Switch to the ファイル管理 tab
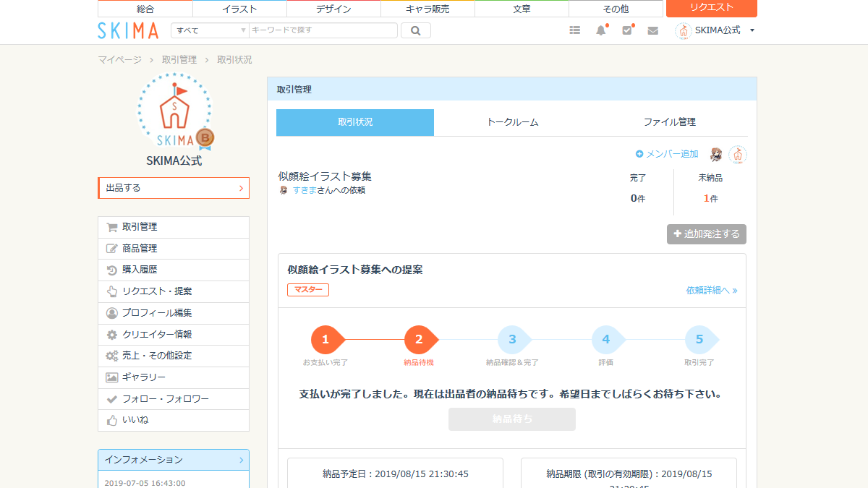Screen dimensions: 868x488 point(669,122)
